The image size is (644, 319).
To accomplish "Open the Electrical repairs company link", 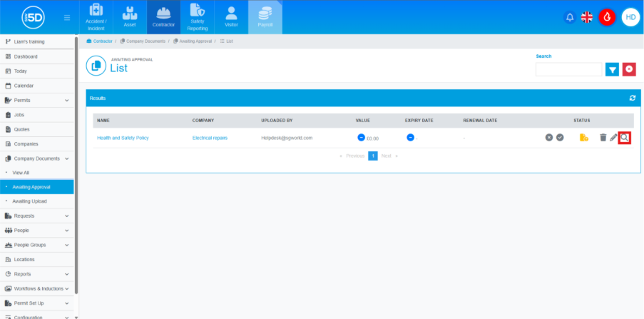I will 210,138.
